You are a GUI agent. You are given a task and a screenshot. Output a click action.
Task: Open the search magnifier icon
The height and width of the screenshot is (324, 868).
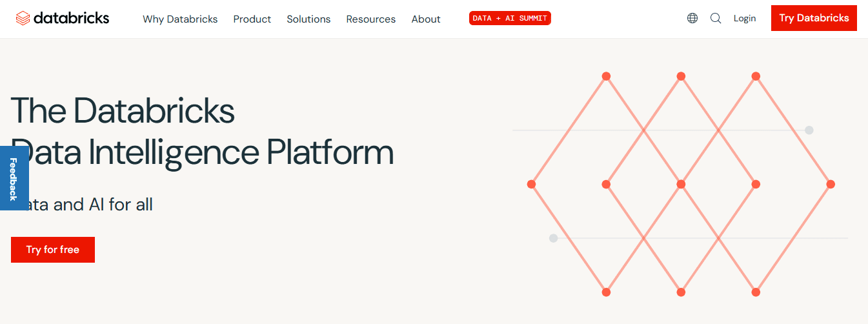point(716,18)
